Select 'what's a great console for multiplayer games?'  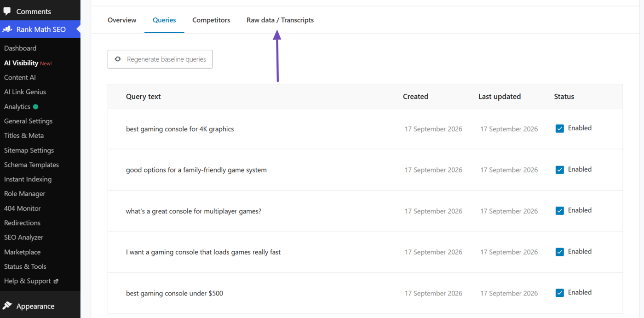click(194, 211)
